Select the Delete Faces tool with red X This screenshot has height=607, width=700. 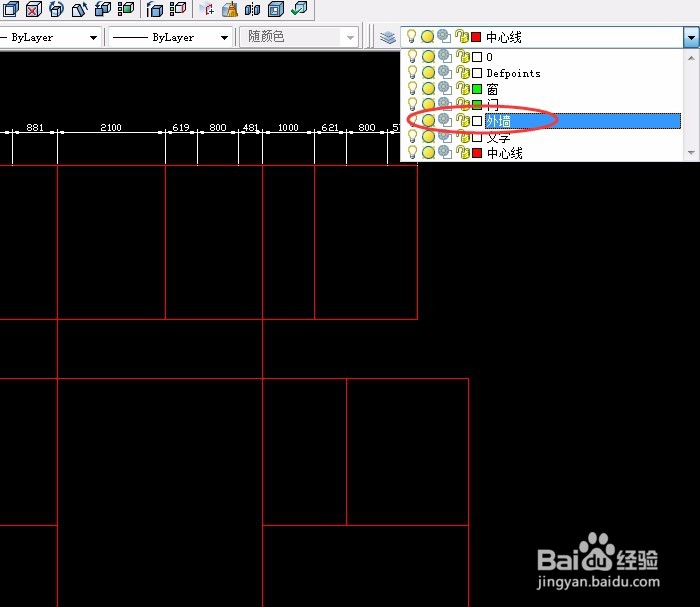33,8
